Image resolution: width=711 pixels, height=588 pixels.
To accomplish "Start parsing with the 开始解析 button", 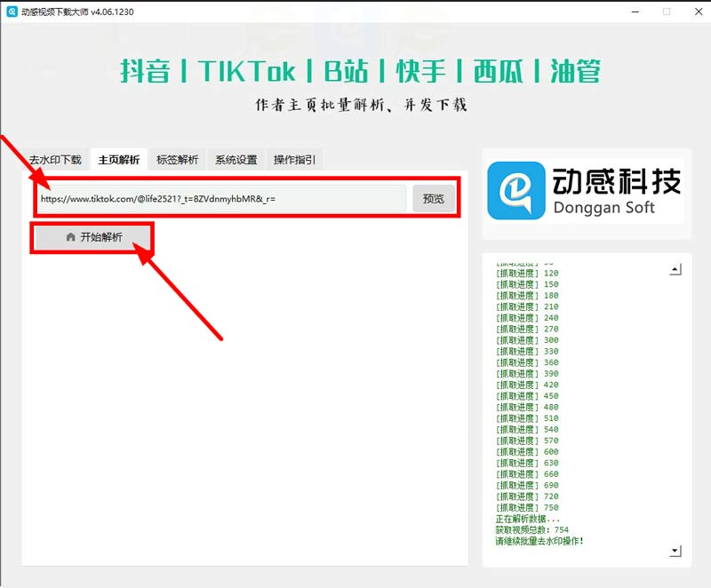I will tap(93, 237).
